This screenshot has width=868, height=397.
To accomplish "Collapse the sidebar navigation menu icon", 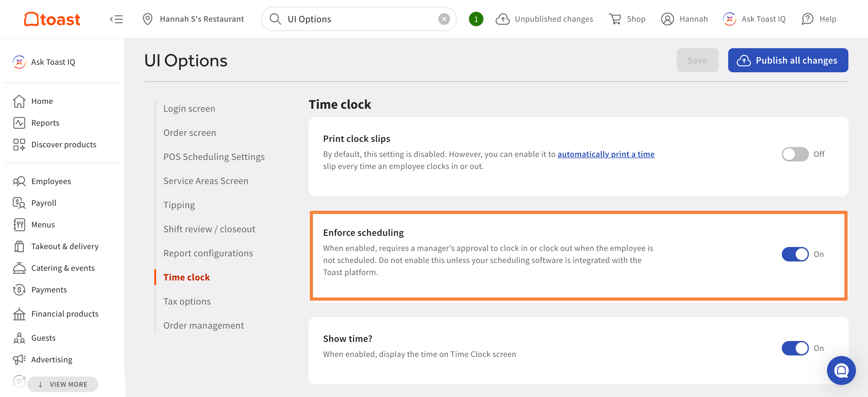I will tap(116, 19).
